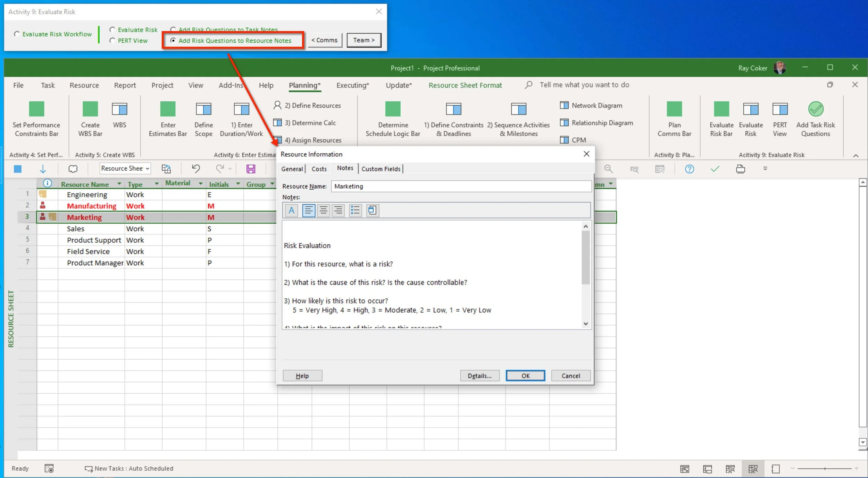Click the Add Task Risk Questions checkmark icon

click(815, 109)
